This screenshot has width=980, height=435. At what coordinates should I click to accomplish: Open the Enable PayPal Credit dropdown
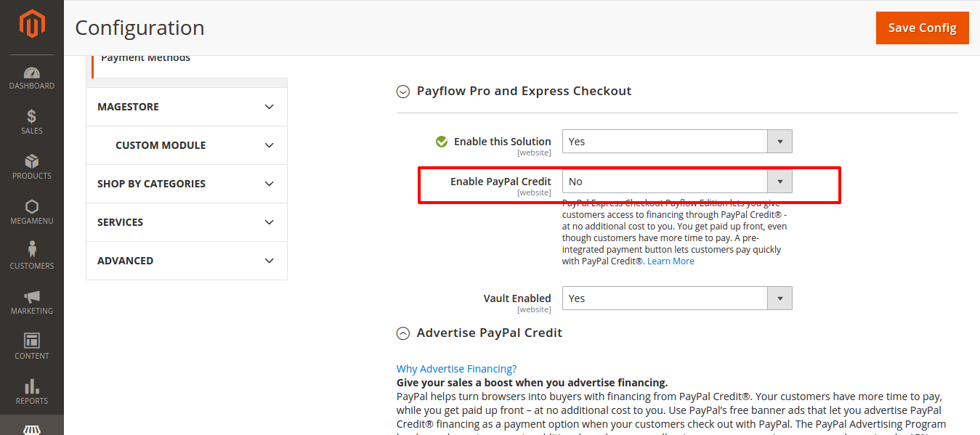(x=779, y=181)
